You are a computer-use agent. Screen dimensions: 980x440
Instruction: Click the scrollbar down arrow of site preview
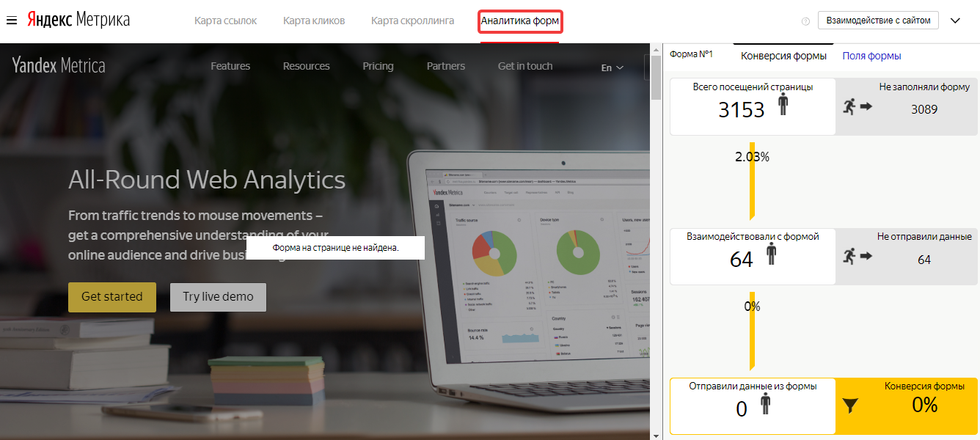(x=656, y=435)
